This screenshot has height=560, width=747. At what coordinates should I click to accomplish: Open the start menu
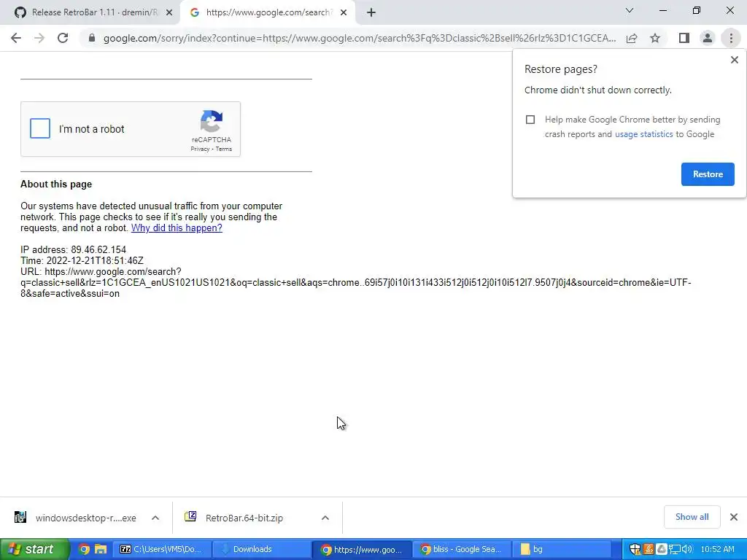tap(34, 549)
